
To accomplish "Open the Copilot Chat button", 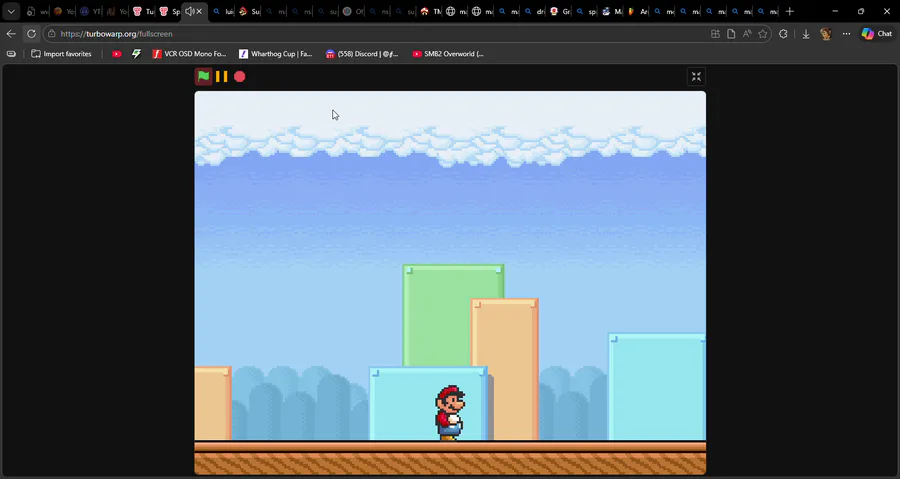I will pos(877,34).
